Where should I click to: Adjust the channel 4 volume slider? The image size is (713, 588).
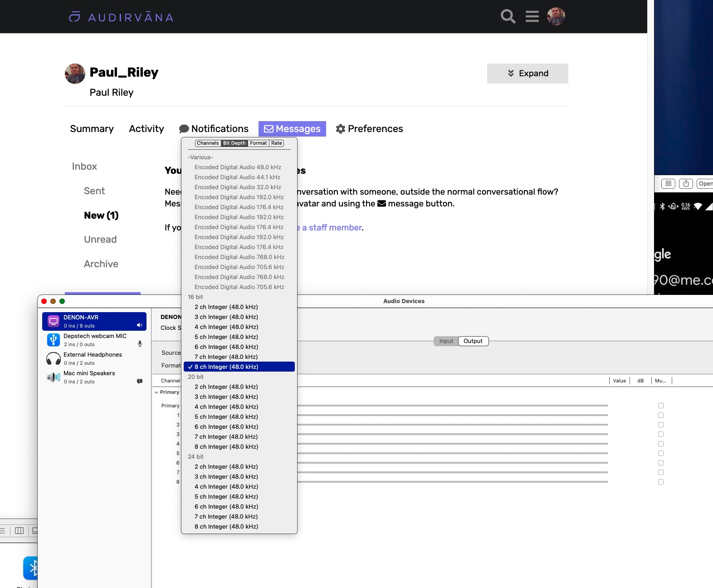[453, 444]
